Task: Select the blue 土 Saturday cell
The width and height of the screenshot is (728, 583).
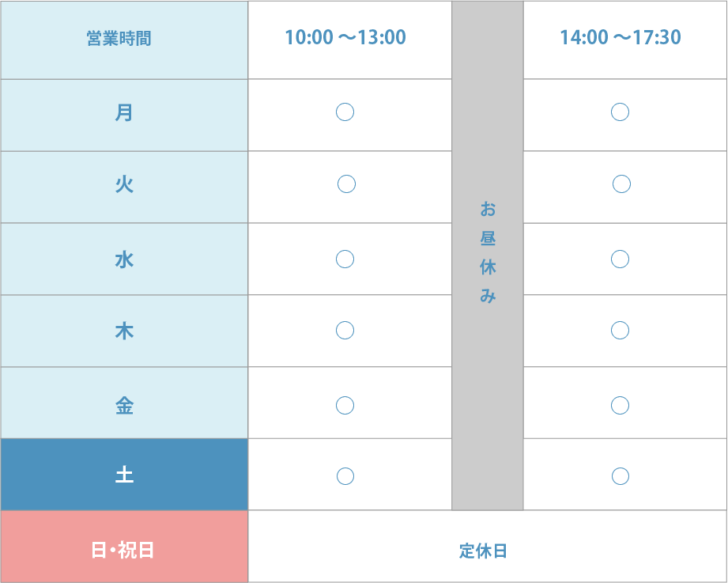Action: tap(124, 475)
